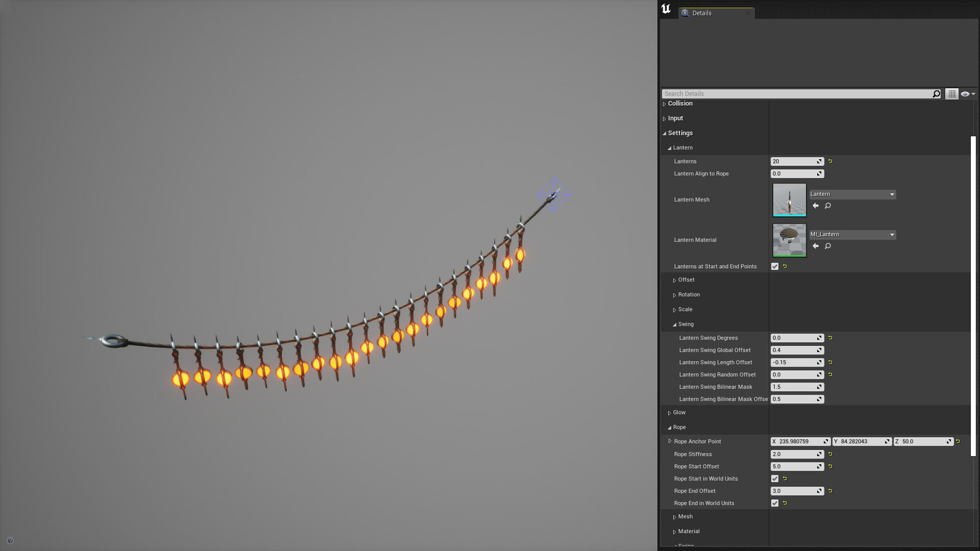Click the search magnifier in Search Details bar
The width and height of the screenshot is (980, 551).
[937, 94]
